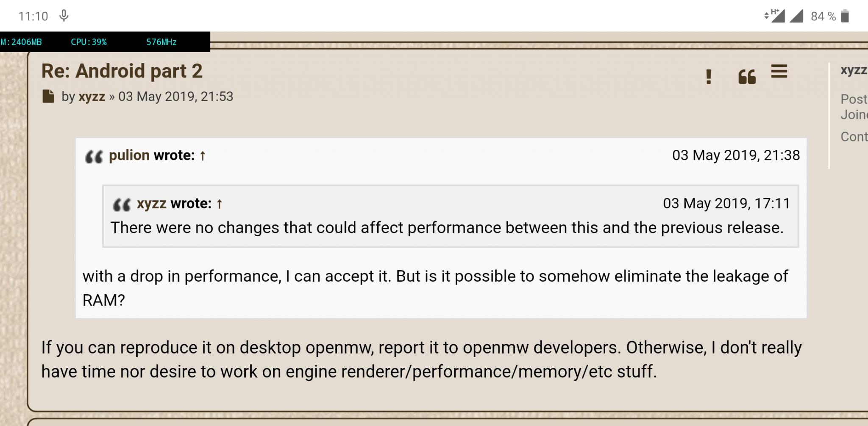The width and height of the screenshot is (868, 426).
Task: Jump to pulion's original post via arrow
Action: (x=203, y=156)
